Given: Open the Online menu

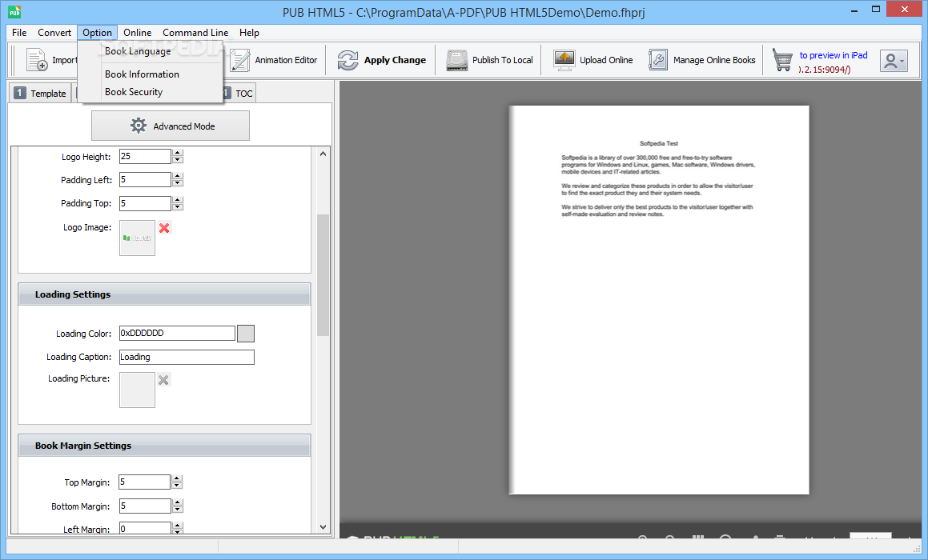Looking at the screenshot, I should point(137,33).
